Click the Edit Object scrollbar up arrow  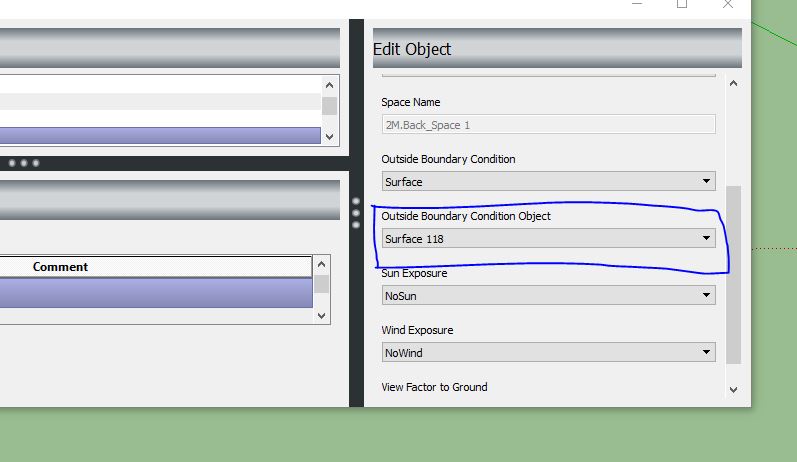point(733,83)
